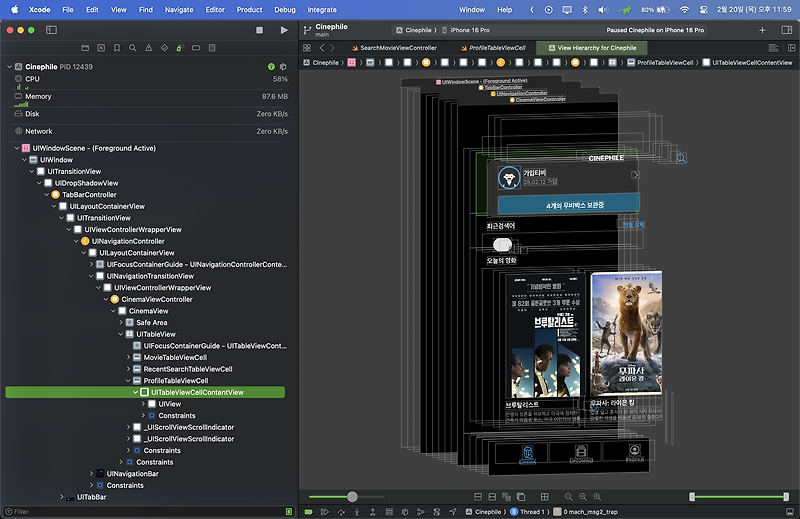Adjust the view spacing slider at bottom left
This screenshot has height=519, width=800.
coord(352,497)
